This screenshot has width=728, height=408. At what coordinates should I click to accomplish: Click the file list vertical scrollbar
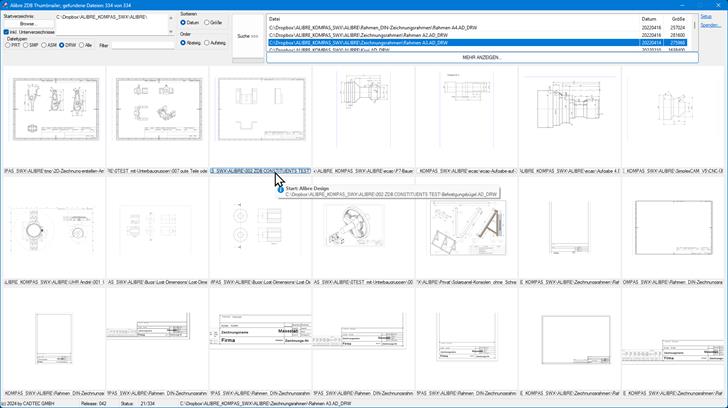695,32
